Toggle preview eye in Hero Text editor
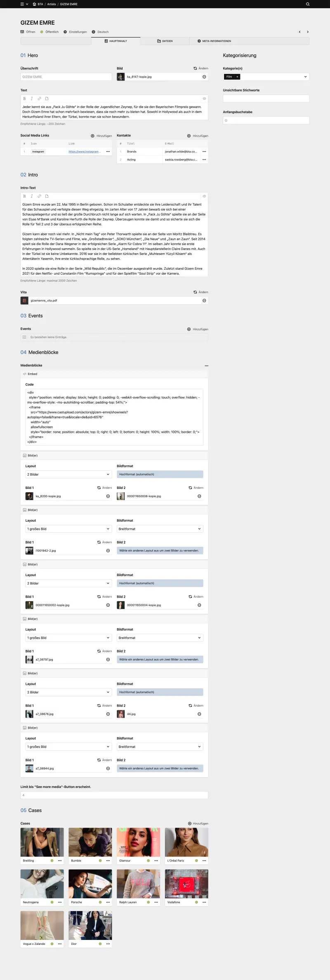This screenshot has height=980, width=330. pos(204,99)
